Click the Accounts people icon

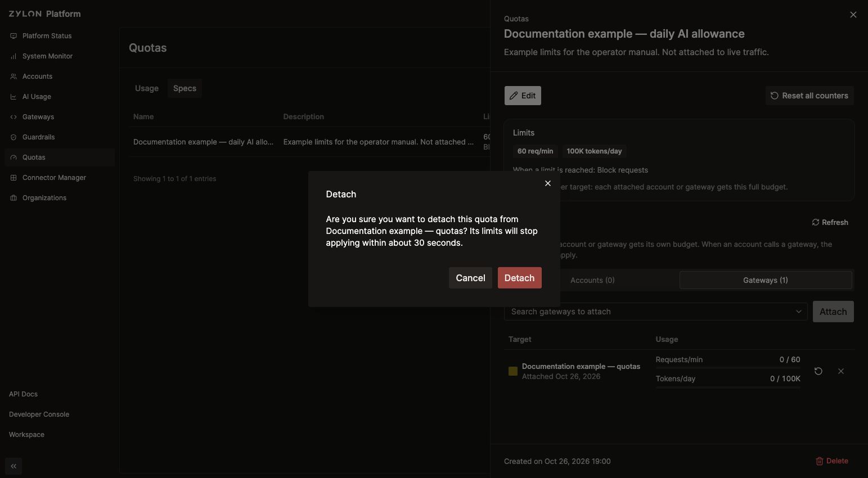click(14, 76)
